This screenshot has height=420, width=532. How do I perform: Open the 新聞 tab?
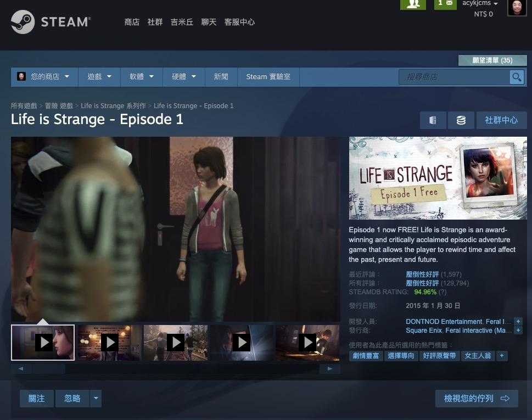click(221, 77)
